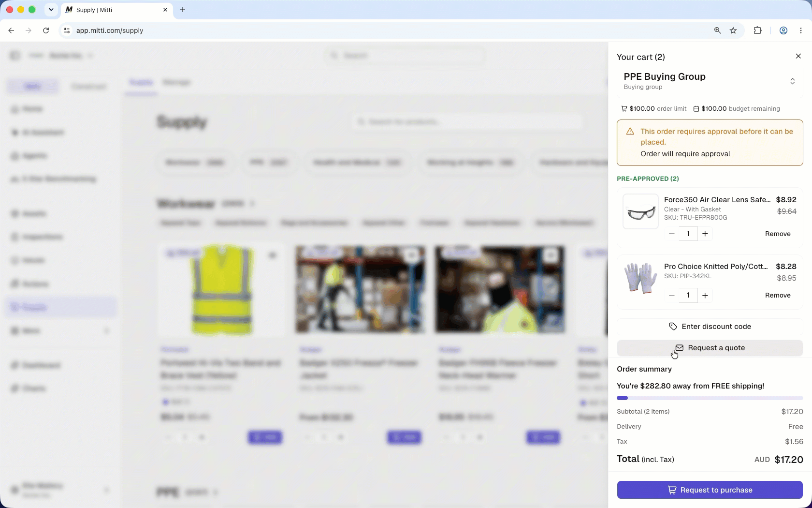The height and width of the screenshot is (508, 812).
Task: Click the PRE-APPROVED (2) heading
Action: pyautogui.click(x=648, y=179)
